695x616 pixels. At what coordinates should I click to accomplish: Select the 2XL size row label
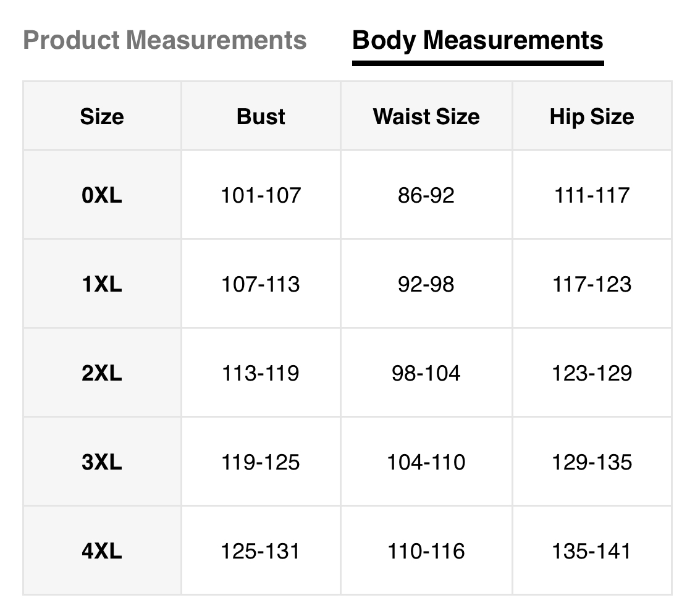point(102,373)
